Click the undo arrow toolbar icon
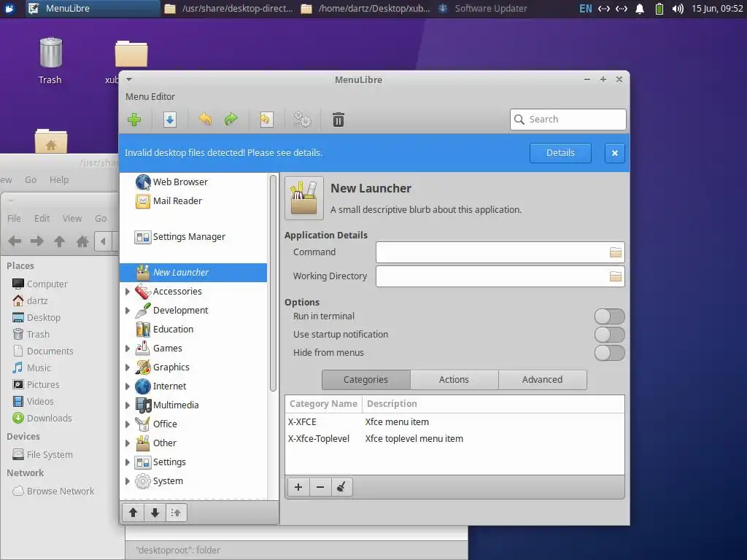This screenshot has width=747, height=560. [x=205, y=119]
